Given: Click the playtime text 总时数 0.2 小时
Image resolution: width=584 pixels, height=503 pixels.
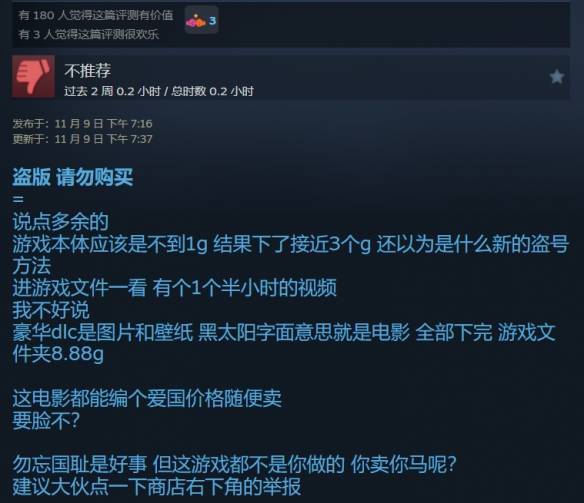Looking at the screenshot, I should coord(212,91).
